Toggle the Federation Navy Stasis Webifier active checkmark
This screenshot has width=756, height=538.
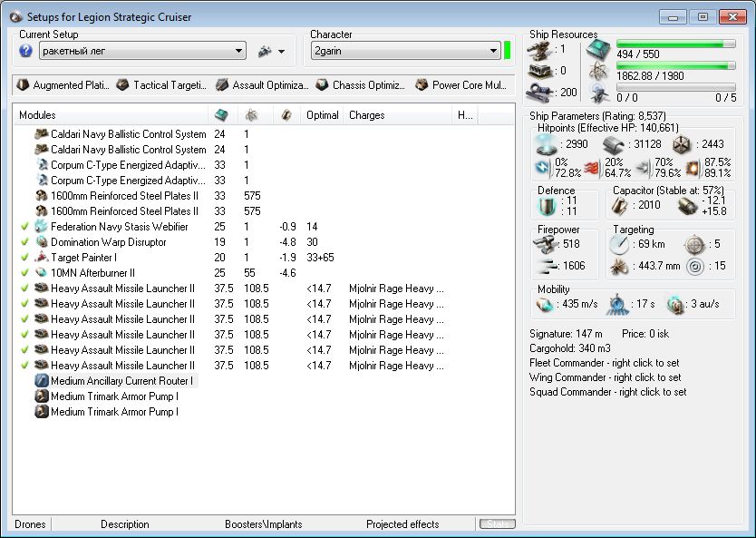click(x=24, y=227)
